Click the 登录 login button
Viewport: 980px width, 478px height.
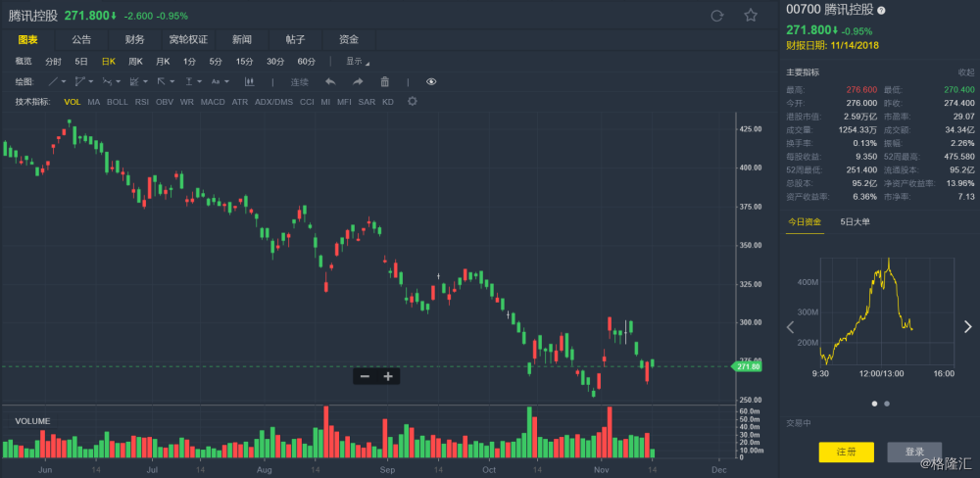(914, 452)
